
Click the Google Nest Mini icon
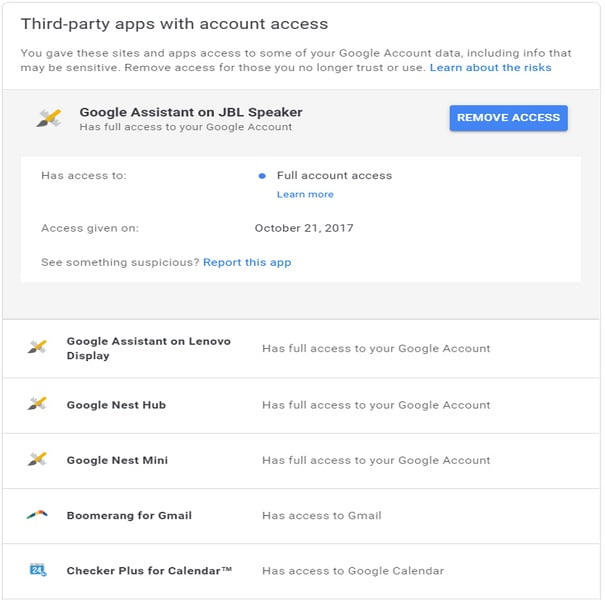point(37,459)
